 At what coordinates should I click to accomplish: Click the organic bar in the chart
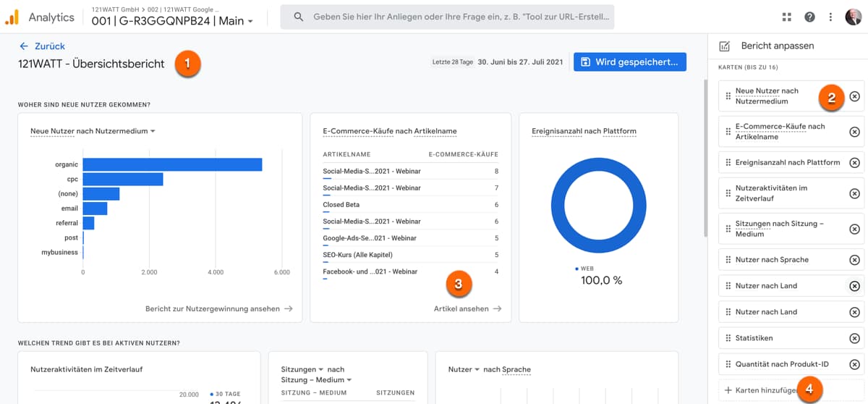point(172,164)
